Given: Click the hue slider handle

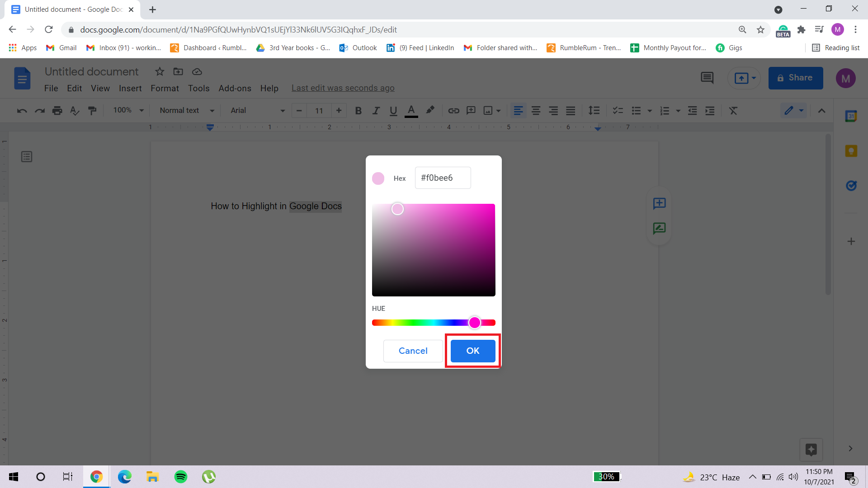Looking at the screenshot, I should 474,322.
